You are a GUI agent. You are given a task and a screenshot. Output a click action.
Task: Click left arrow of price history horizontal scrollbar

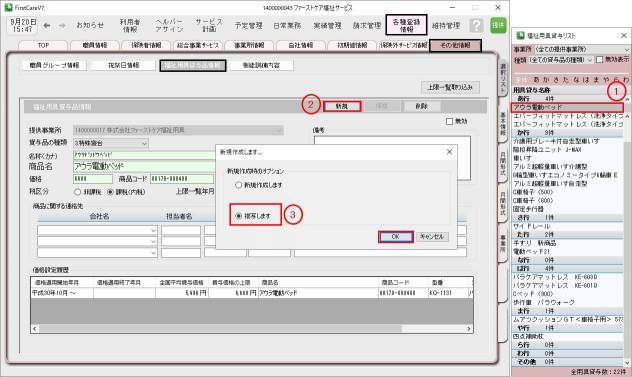(35, 329)
